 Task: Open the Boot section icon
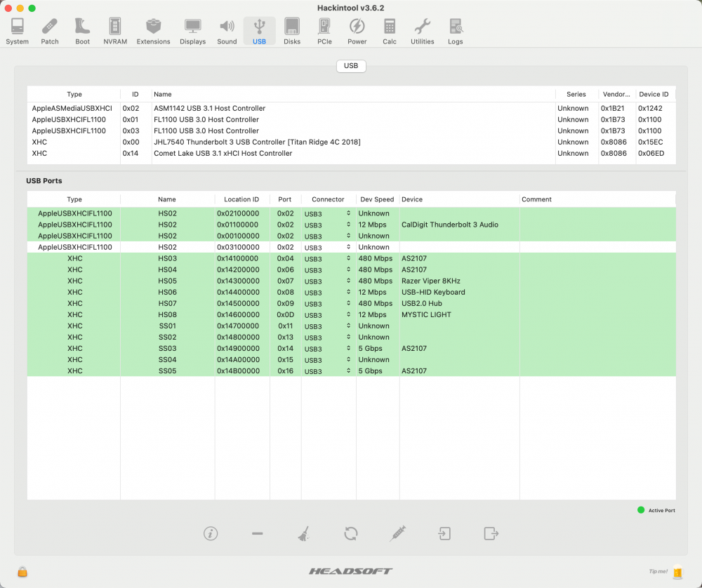(x=82, y=32)
